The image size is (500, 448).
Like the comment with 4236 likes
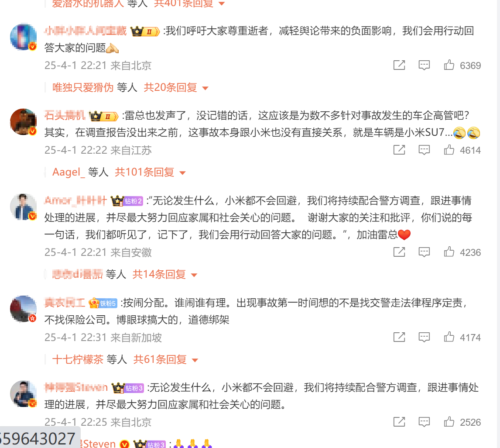pos(449,252)
